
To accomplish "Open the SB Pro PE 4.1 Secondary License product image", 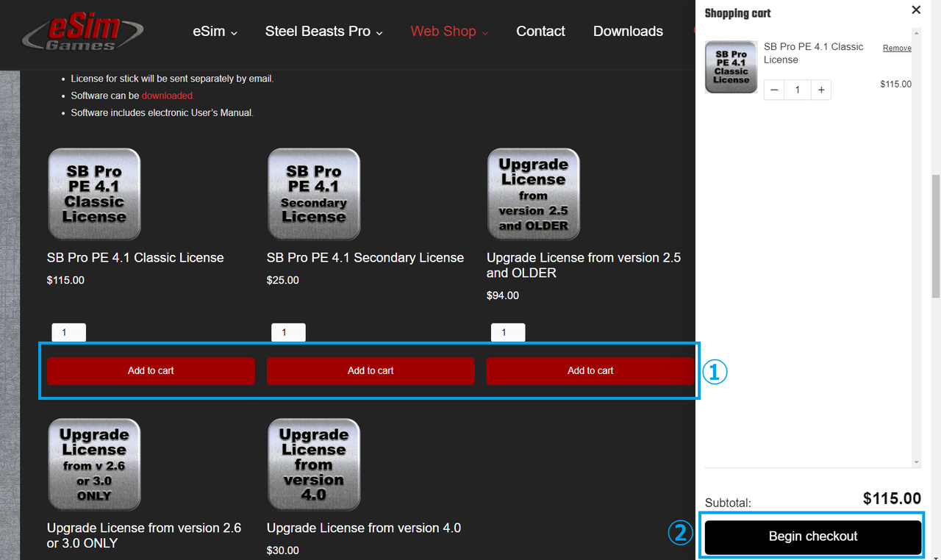I will (314, 195).
